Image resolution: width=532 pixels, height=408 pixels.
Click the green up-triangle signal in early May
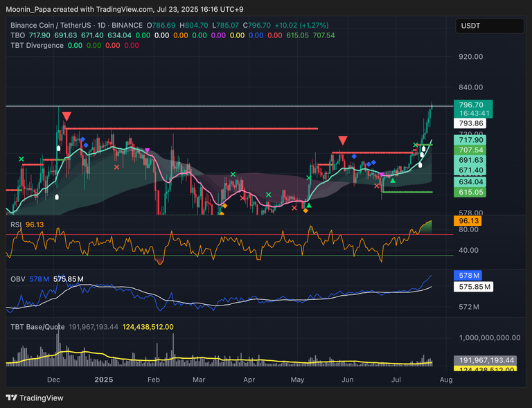click(309, 205)
